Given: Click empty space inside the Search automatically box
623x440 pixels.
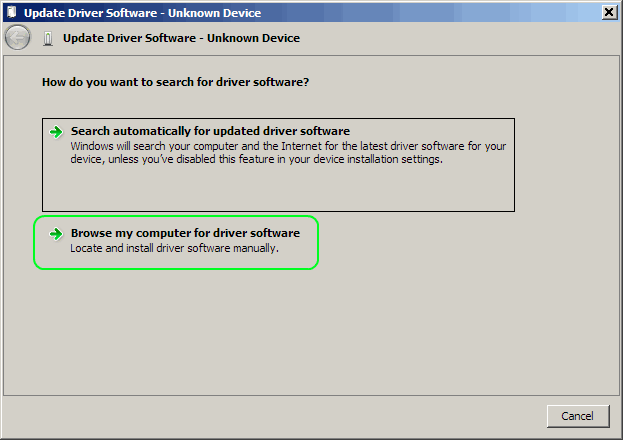Looking at the screenshot, I should pyautogui.click(x=278, y=188).
